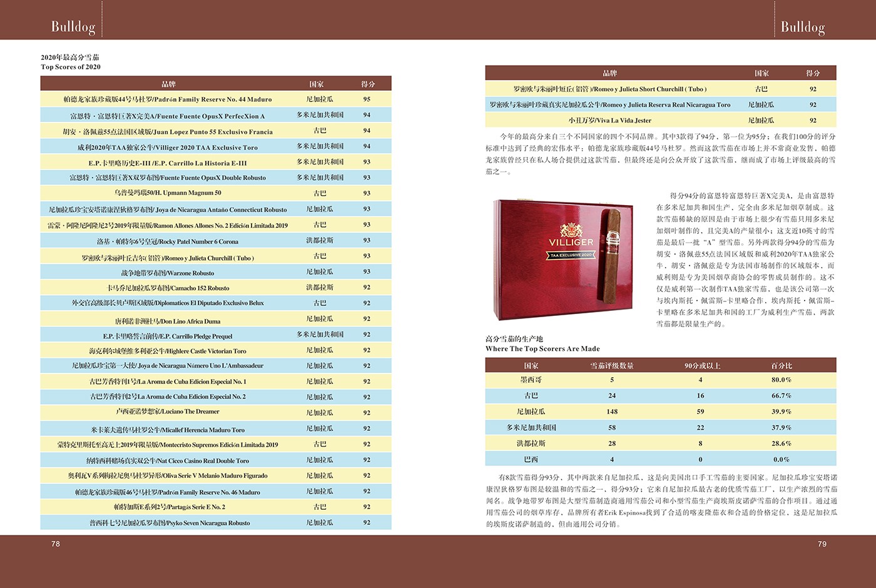The height and width of the screenshot is (588, 876).
Task: Select the Warzone Robusto row
Action: [x=216, y=272]
